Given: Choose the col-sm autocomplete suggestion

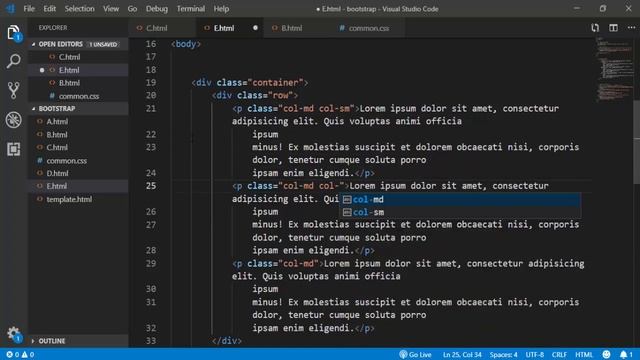Looking at the screenshot, I should [460, 212].
